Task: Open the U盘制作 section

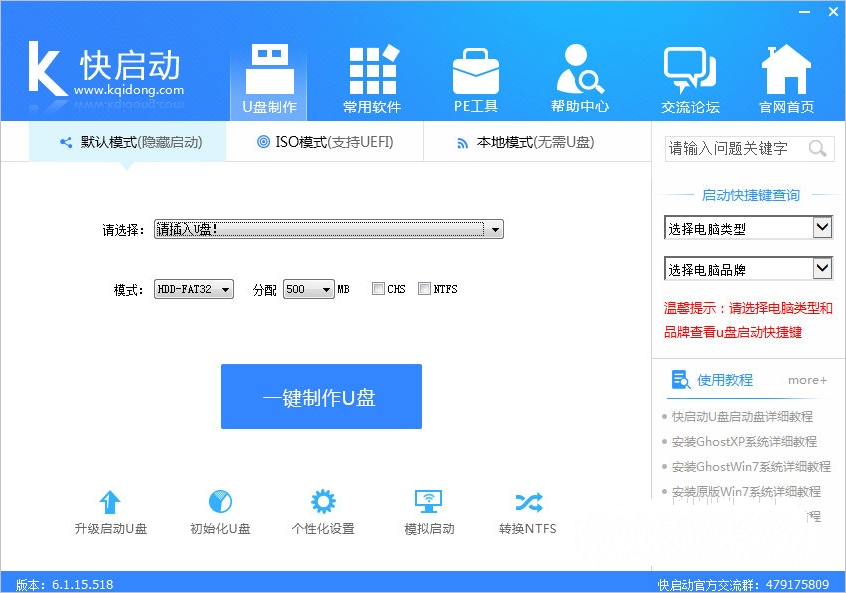Action: pos(268,75)
